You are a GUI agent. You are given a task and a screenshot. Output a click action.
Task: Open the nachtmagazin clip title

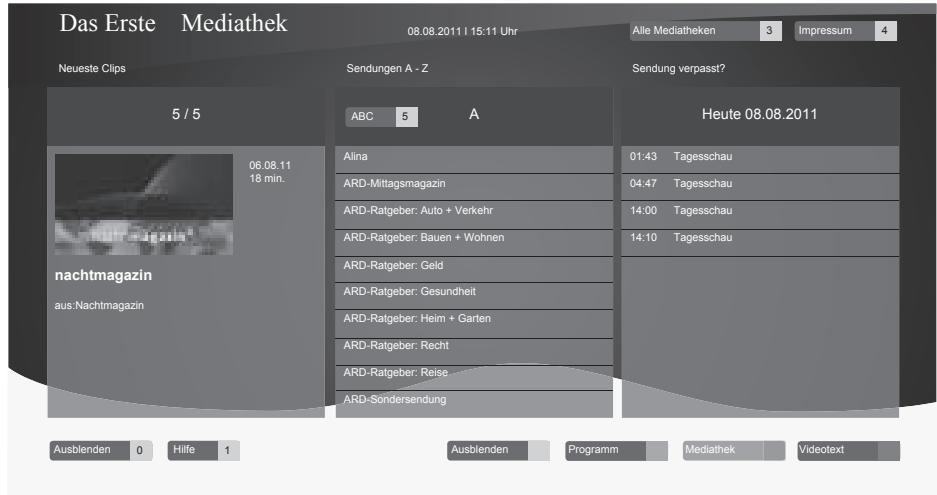point(103,275)
